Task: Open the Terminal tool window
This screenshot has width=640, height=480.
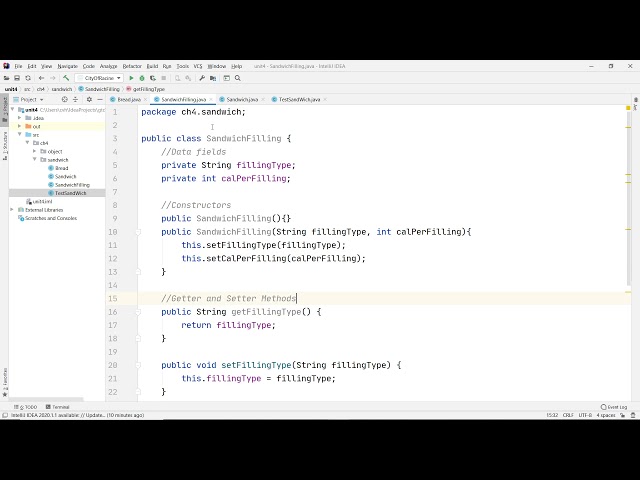Action: (x=58, y=407)
